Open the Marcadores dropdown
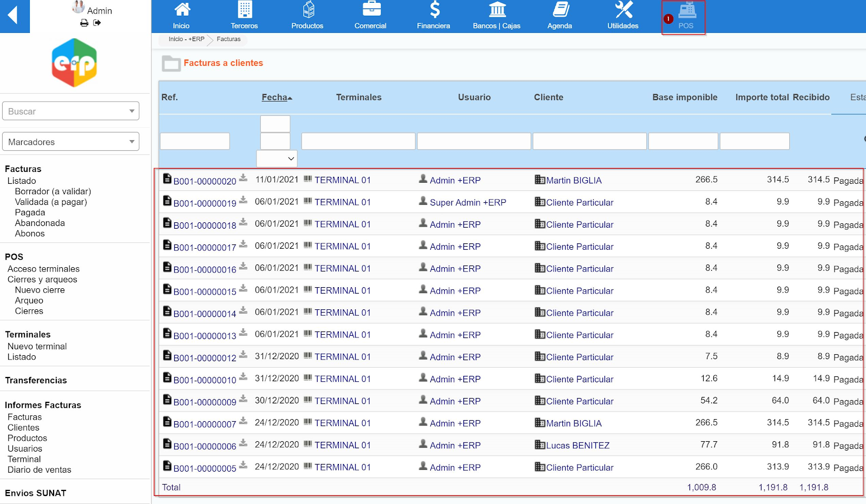The image size is (866, 504). pos(71,142)
